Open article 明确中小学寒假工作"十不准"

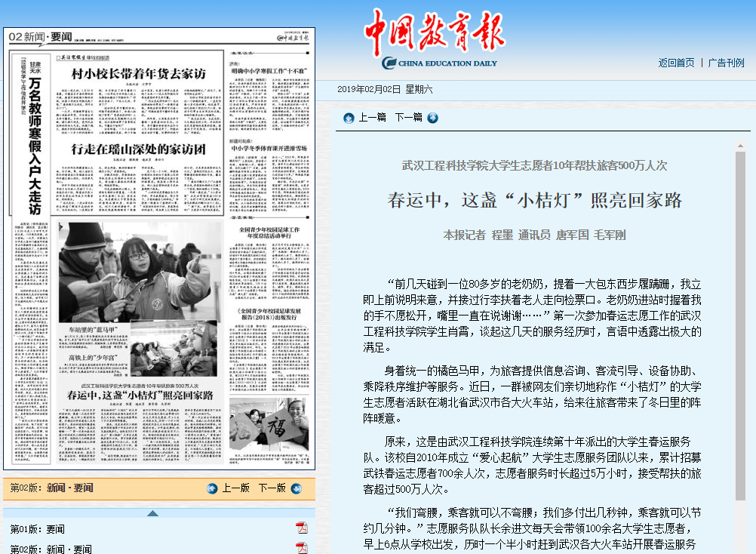(x=269, y=71)
